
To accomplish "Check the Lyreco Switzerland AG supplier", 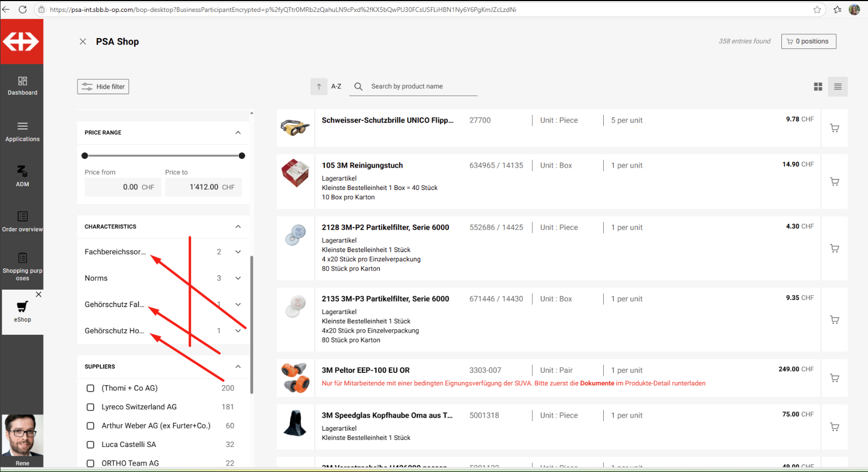I will (x=90, y=407).
